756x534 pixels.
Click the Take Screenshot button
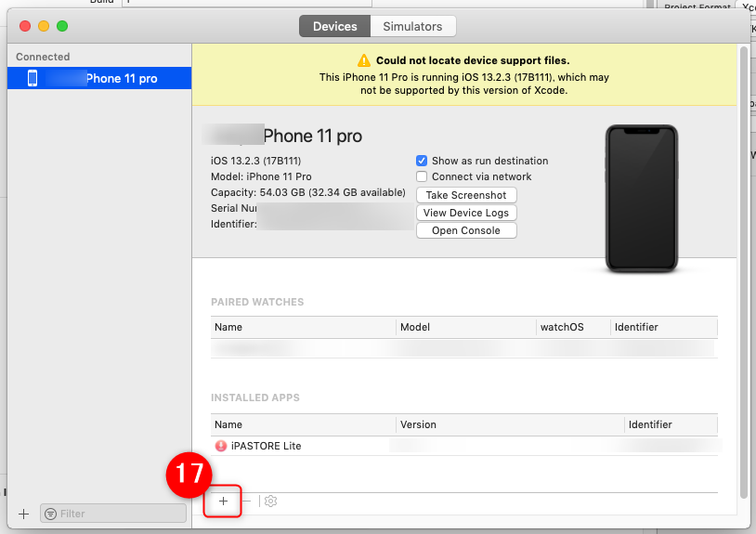466,195
